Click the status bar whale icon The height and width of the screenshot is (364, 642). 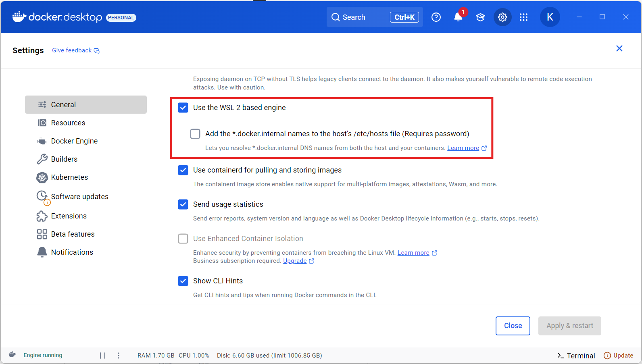13,355
